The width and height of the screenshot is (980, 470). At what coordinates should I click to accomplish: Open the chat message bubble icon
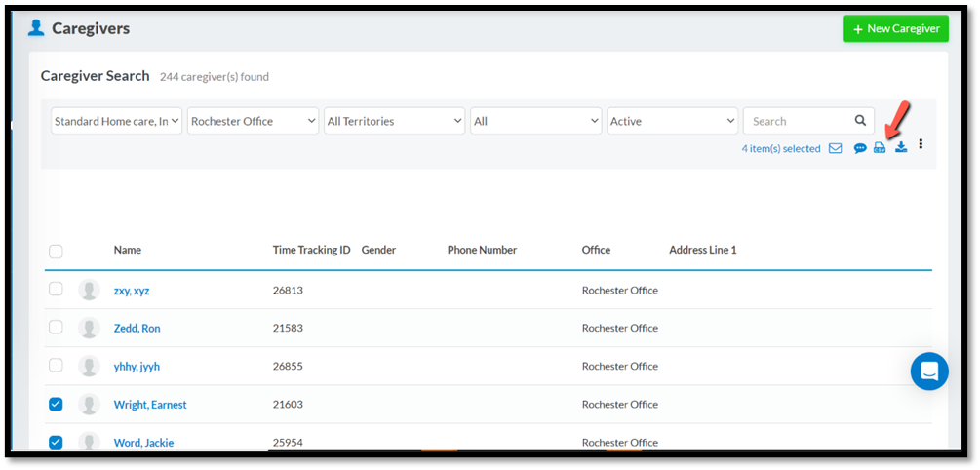(860, 148)
